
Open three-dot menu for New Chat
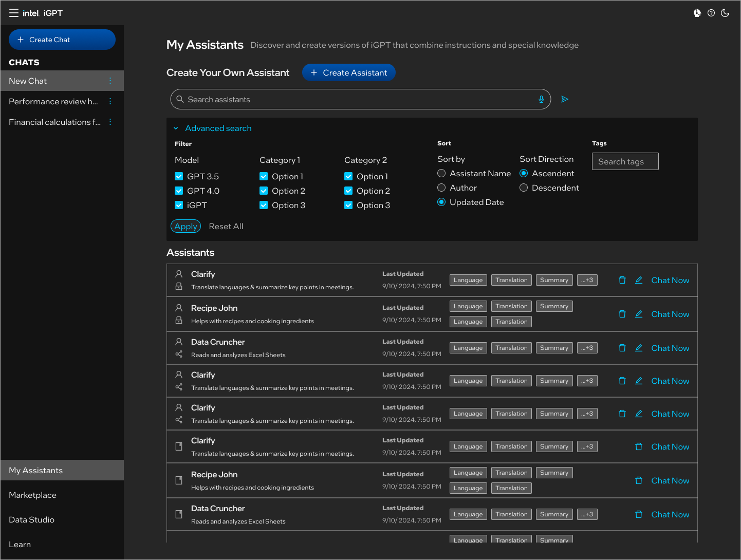[x=110, y=81]
